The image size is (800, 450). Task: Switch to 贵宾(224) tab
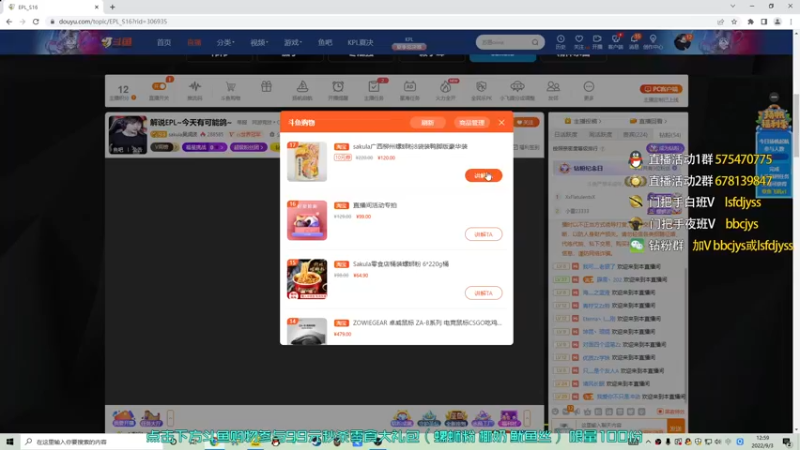(x=635, y=135)
